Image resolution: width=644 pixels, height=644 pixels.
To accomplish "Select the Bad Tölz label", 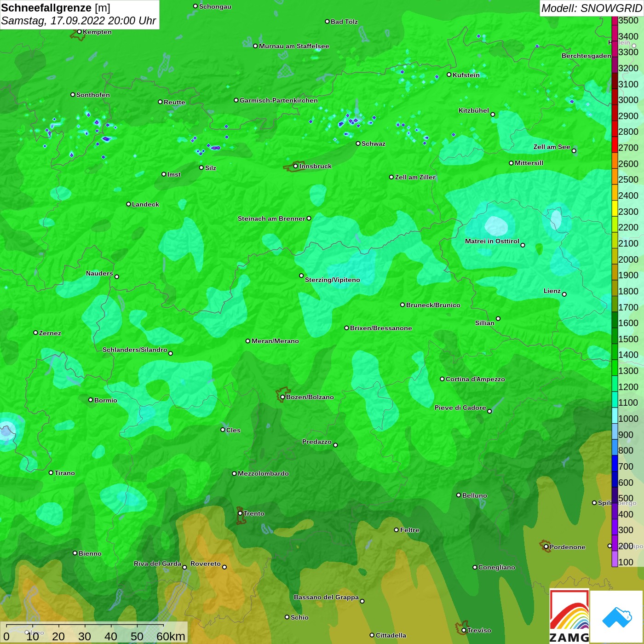I will coord(344,22).
